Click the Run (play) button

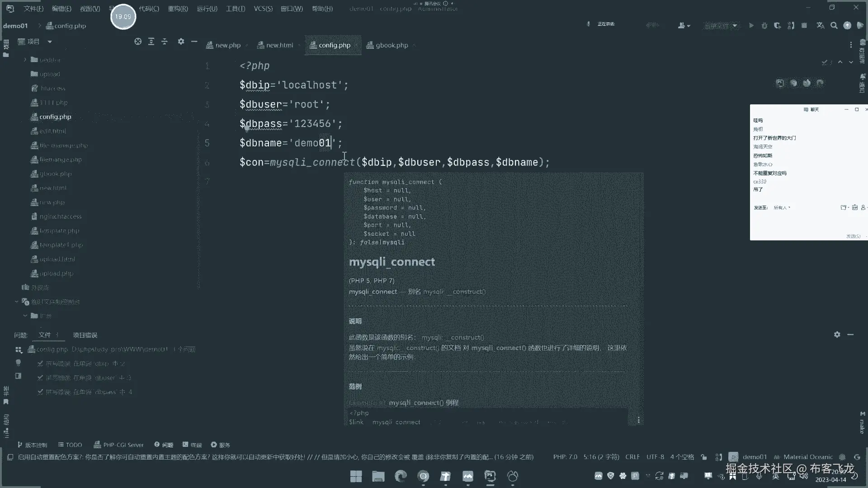[751, 26]
